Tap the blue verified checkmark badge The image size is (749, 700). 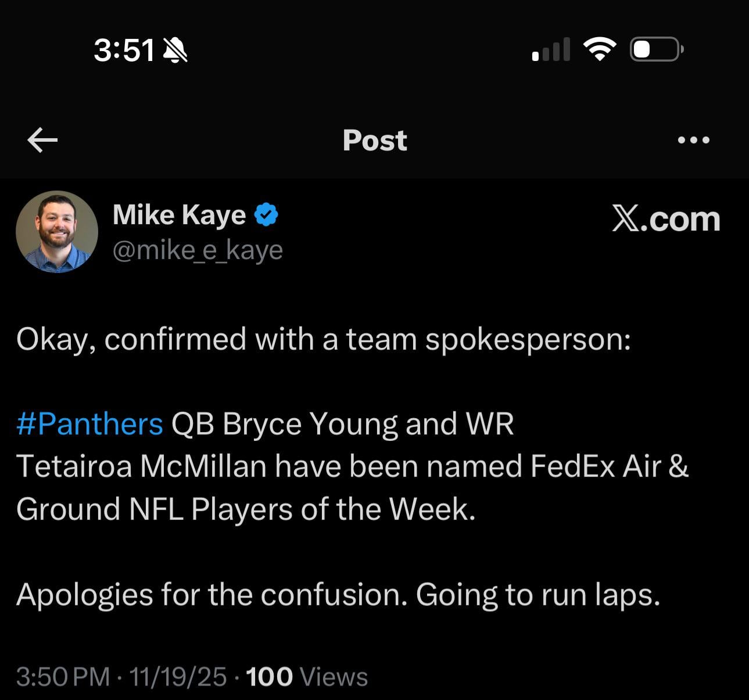coord(266,215)
